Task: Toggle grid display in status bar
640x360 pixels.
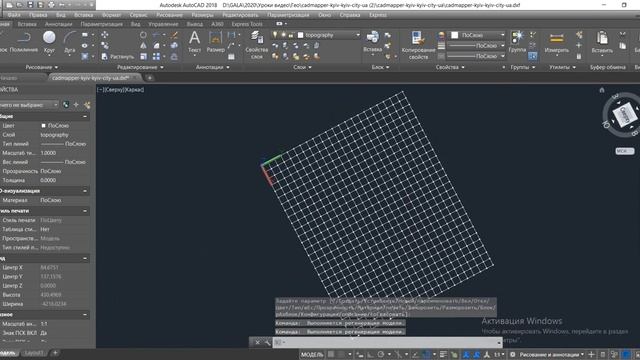Action: (x=331, y=354)
